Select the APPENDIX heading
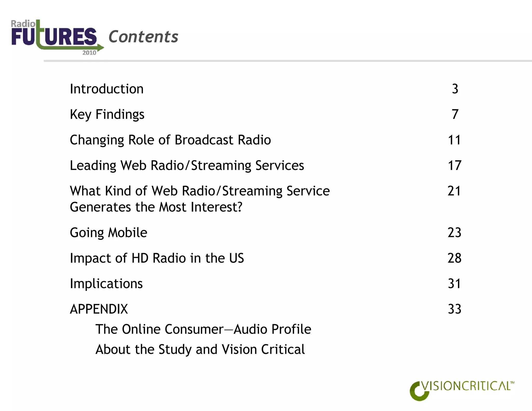Image resolution: width=532 pixels, height=411 pixels. click(x=99, y=309)
